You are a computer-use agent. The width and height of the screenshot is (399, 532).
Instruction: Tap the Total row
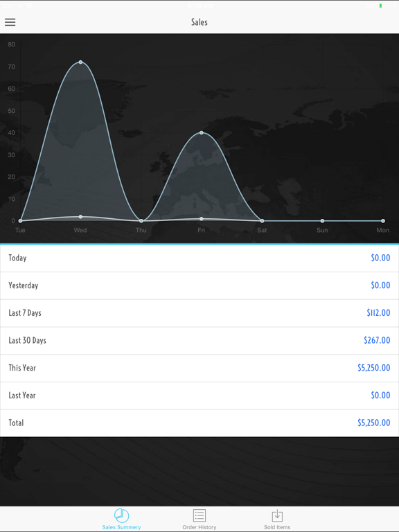[199, 423]
